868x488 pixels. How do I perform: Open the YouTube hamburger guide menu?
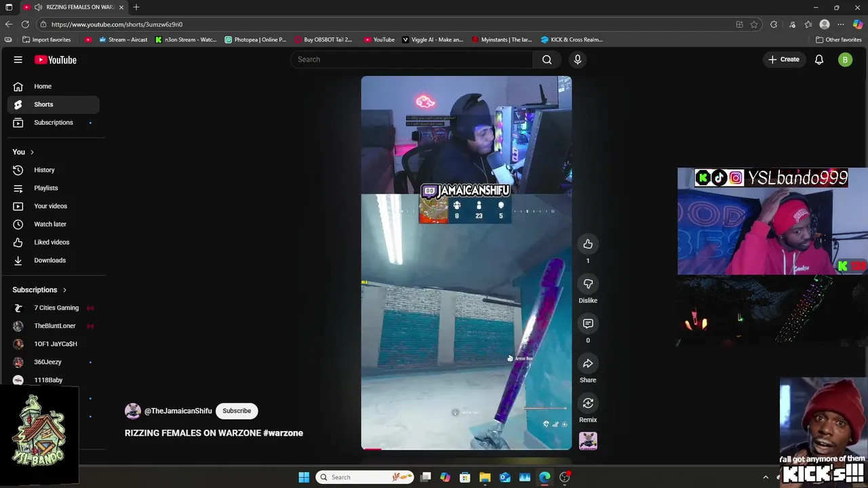[18, 60]
